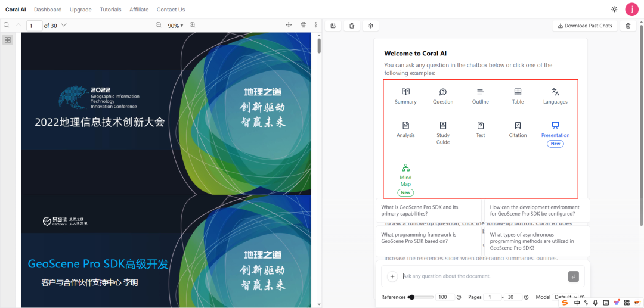
Task: Open the Dashboard menu item
Action: coord(48,10)
